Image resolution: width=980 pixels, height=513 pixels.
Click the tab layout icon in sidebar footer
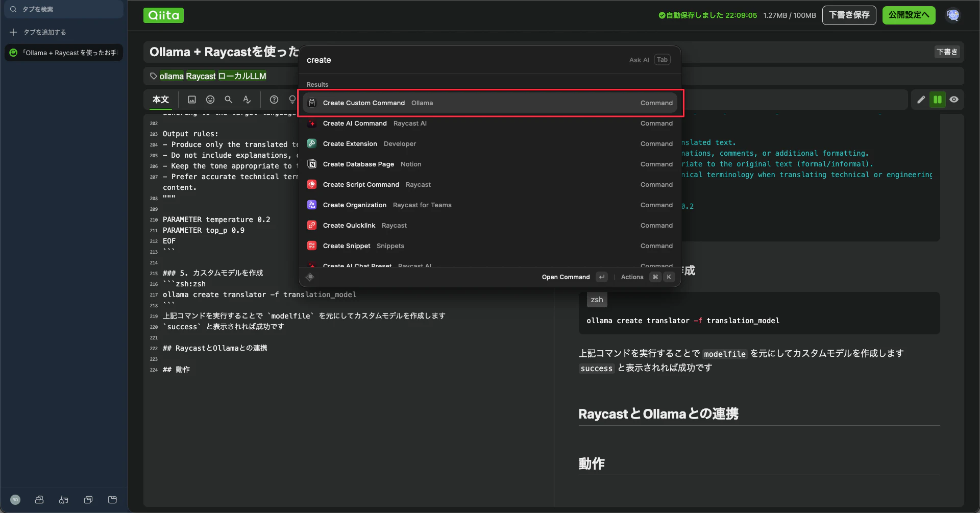[x=113, y=500]
